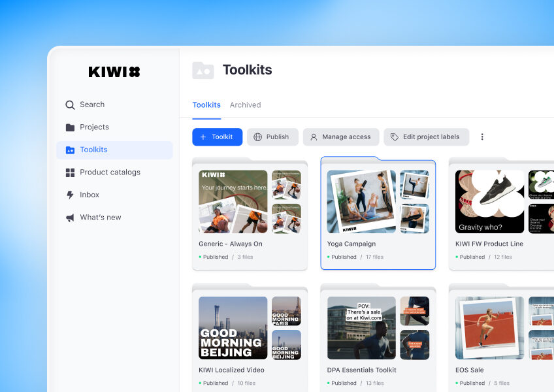Click the DPA Essentials Toolkit title
The height and width of the screenshot is (392, 554).
tap(361, 370)
